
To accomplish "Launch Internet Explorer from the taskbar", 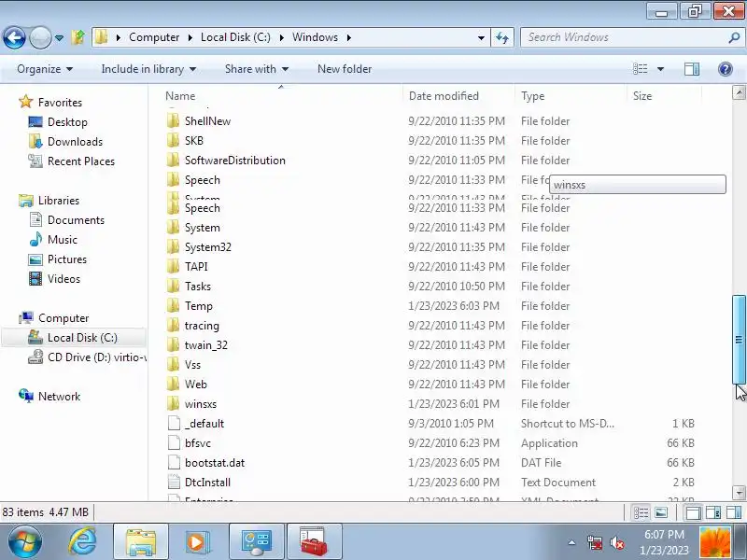I will [82, 541].
